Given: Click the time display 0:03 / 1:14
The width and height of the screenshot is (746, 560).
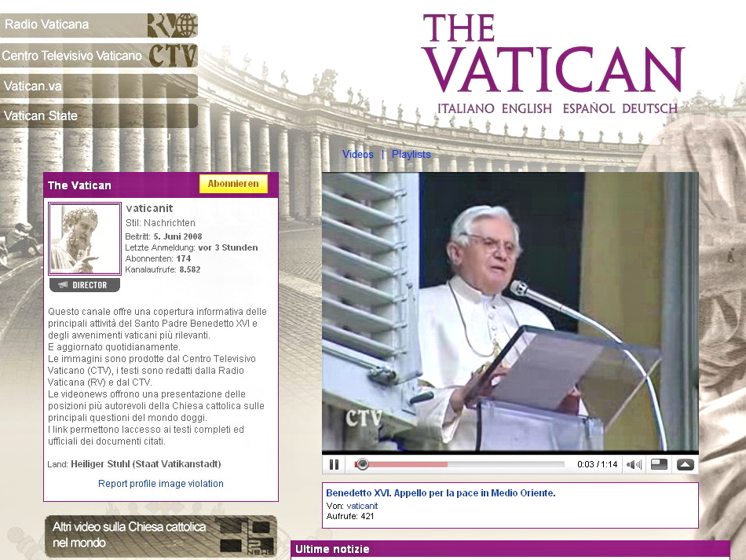Looking at the screenshot, I should [597, 464].
